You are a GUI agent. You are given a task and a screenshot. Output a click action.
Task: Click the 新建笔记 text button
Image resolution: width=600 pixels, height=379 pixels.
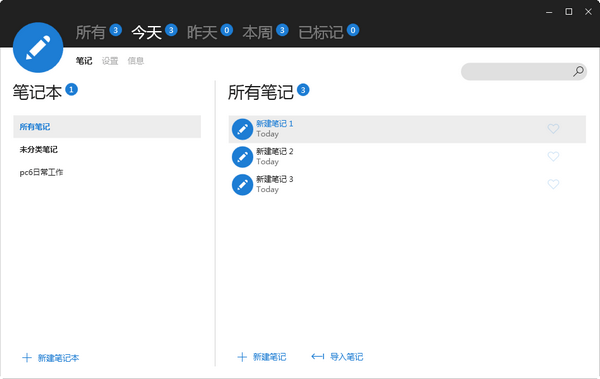(270, 357)
